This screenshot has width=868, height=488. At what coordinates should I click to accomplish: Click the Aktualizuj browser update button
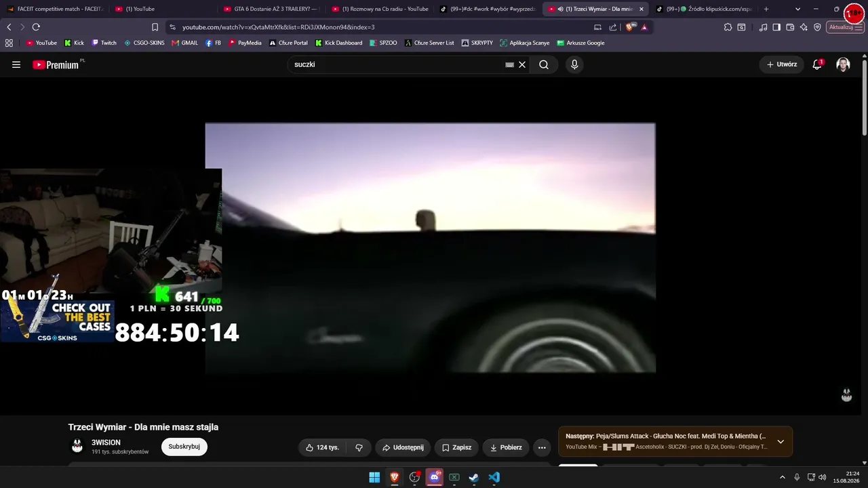845,27
